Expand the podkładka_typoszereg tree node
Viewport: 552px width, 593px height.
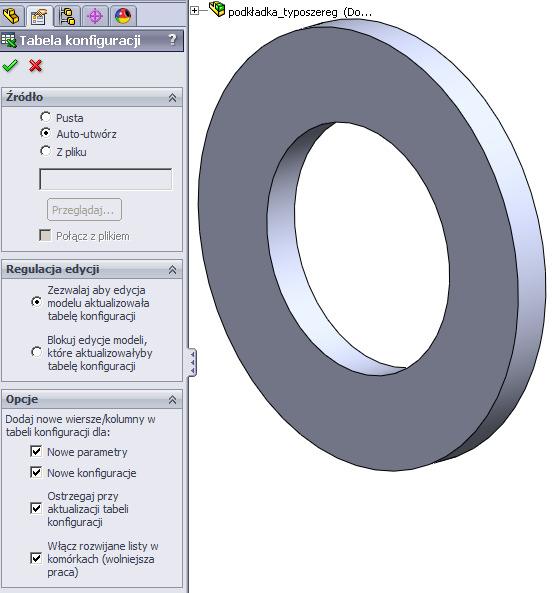click(194, 11)
